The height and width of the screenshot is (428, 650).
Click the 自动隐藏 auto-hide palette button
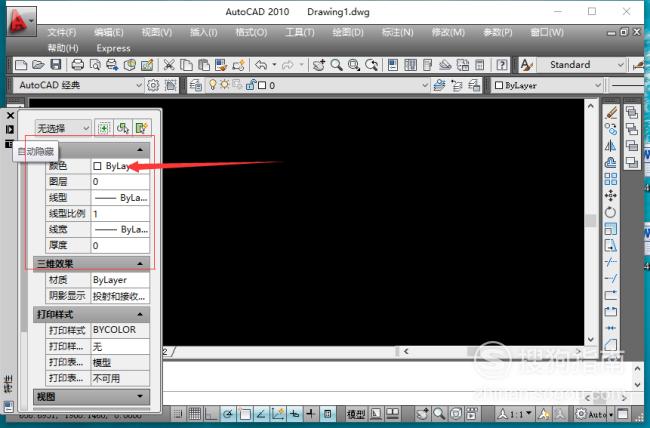(10, 129)
